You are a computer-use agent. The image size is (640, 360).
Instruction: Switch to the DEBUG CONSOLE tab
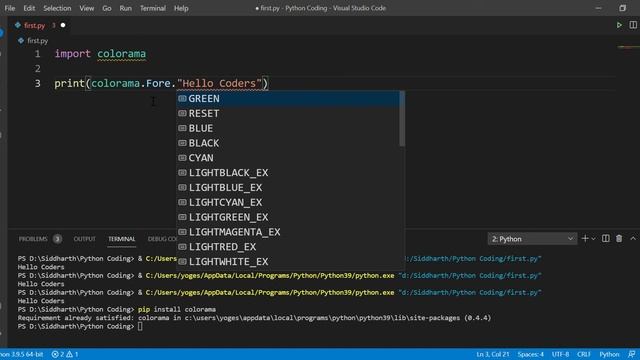coord(162,239)
